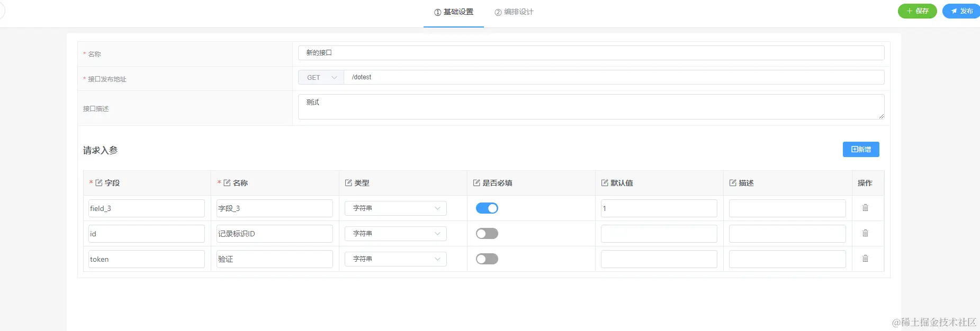The image size is (980, 331).
Task: Click the 接口描述 label
Action: pyautogui.click(x=96, y=109)
